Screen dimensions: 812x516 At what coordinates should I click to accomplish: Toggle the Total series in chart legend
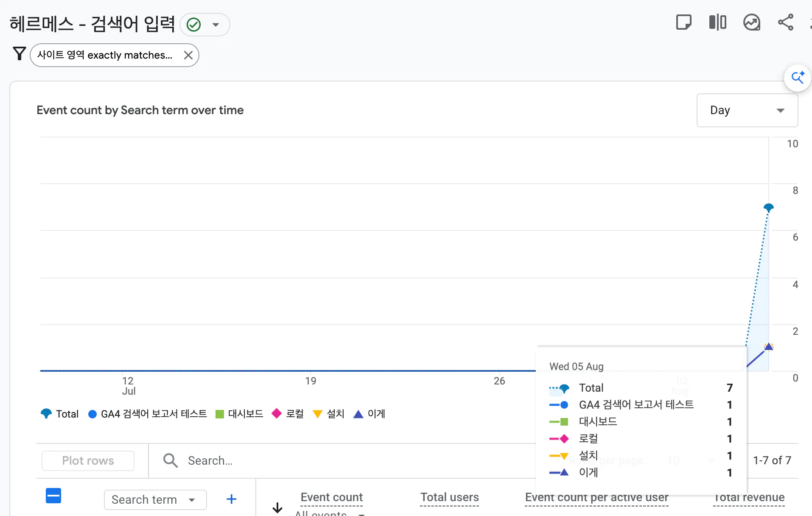(59, 414)
